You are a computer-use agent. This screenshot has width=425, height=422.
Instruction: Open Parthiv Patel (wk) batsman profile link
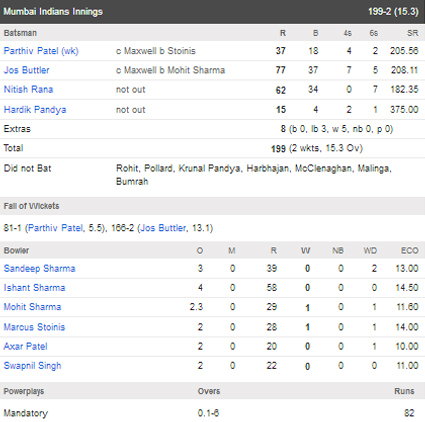click(x=41, y=51)
